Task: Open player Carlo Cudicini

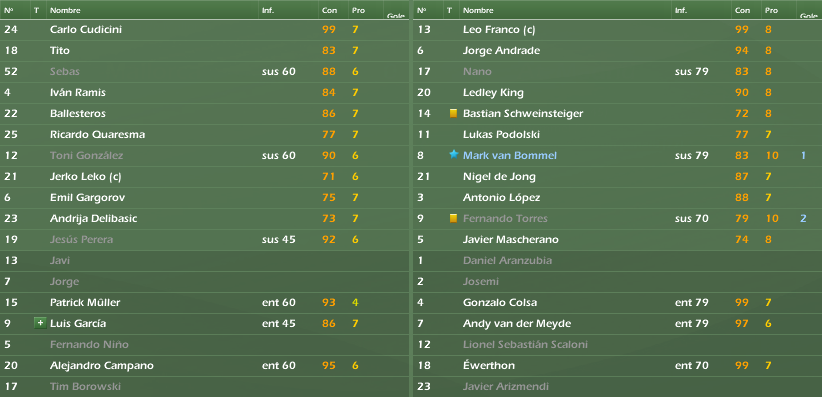Action: (x=86, y=29)
